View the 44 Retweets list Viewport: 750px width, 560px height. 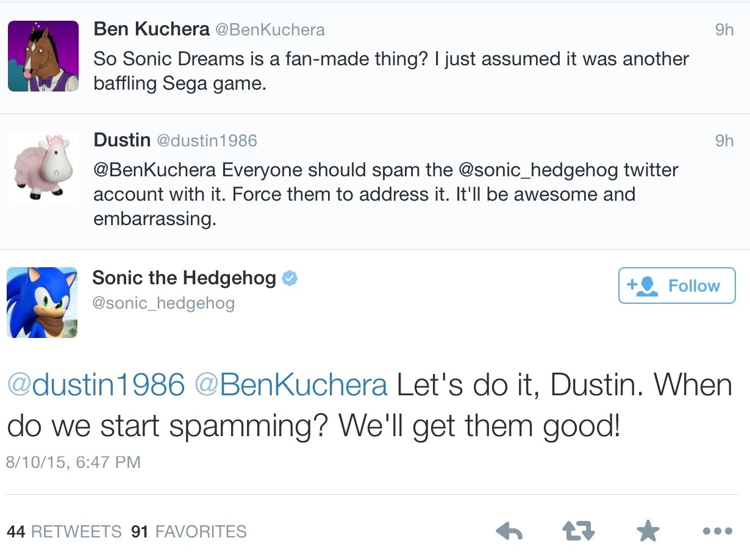[64, 531]
